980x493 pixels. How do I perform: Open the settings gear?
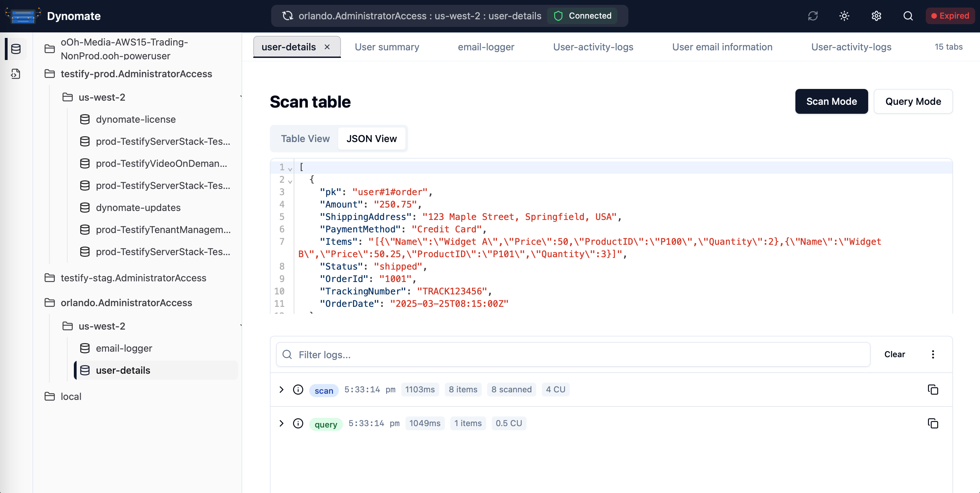coord(876,16)
